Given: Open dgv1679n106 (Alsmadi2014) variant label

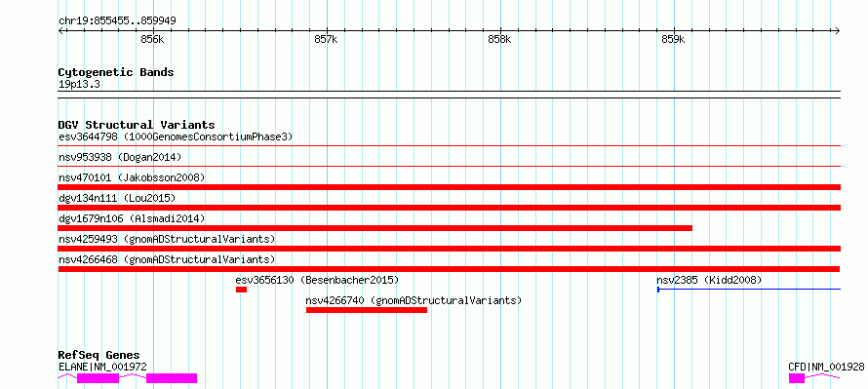Looking at the screenshot, I should (132, 218).
